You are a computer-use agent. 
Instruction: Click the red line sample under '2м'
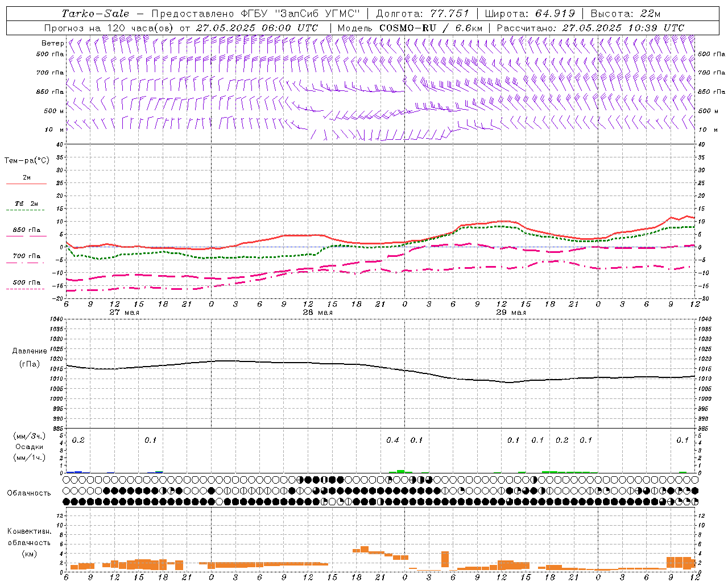26,184
